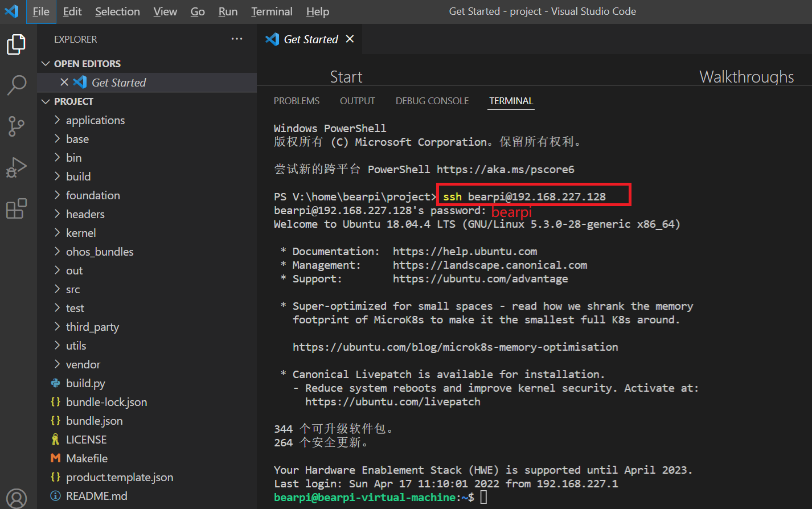Click https://ubuntu.com/advantage terminal link

481,278
